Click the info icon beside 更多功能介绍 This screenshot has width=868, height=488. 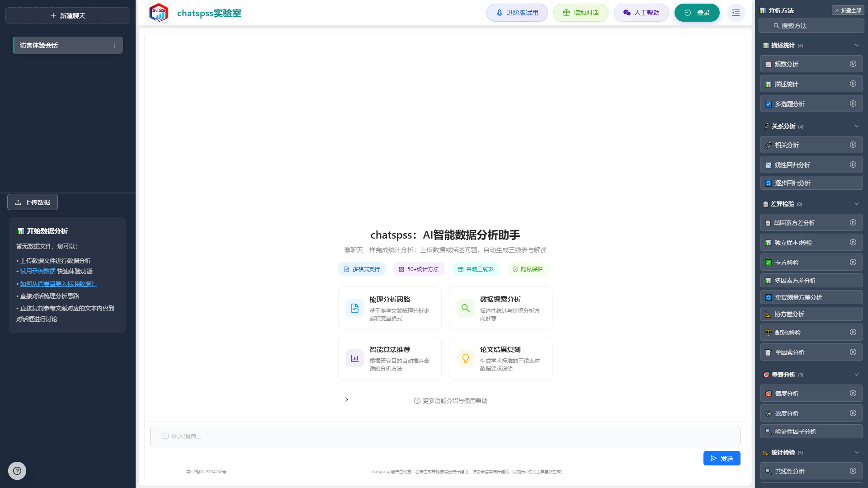pos(417,401)
